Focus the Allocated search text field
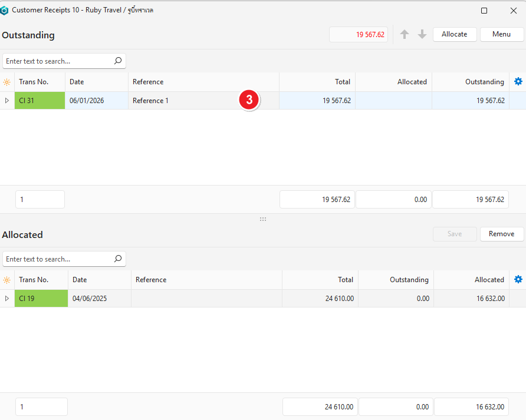The height and width of the screenshot is (420, 526). click(x=56, y=259)
